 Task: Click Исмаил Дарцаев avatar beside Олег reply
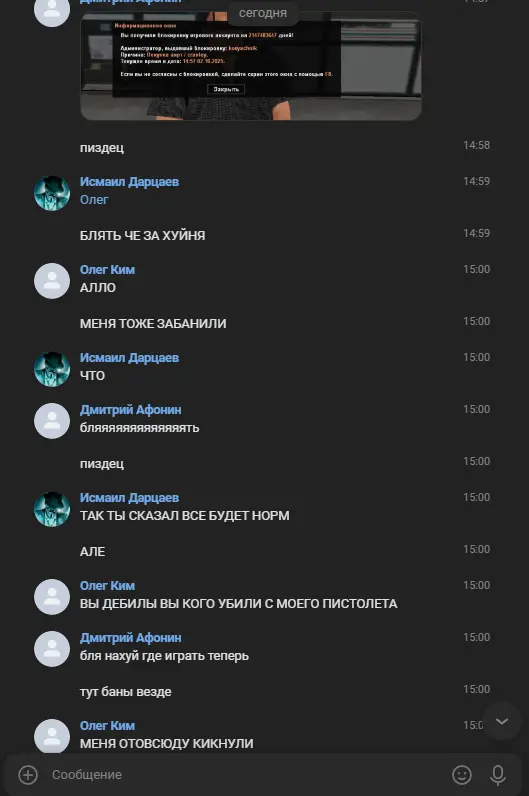52,193
